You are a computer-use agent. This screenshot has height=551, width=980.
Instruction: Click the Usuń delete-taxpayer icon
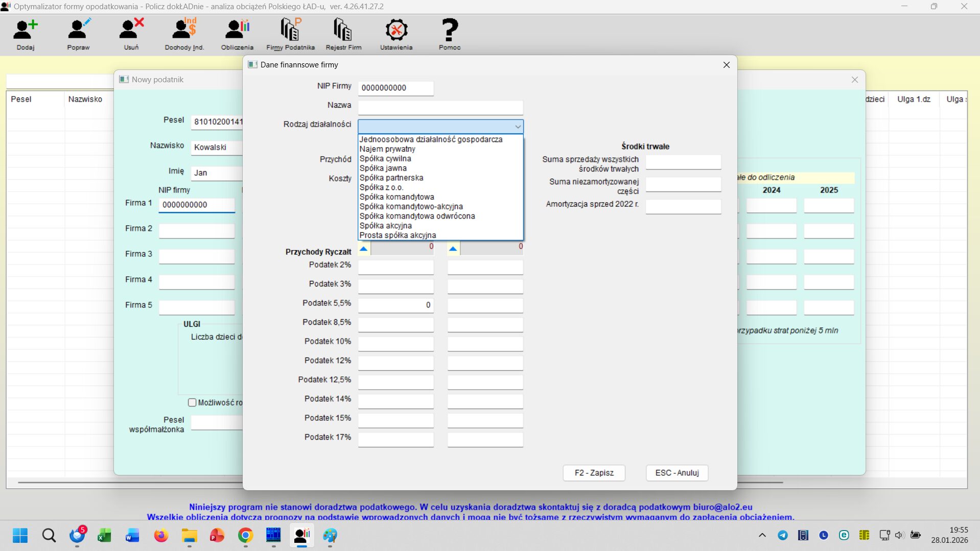coord(131,31)
